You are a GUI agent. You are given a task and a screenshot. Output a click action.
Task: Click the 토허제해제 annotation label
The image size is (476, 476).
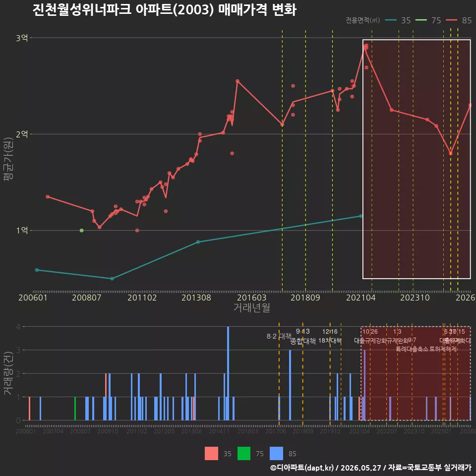(443, 349)
